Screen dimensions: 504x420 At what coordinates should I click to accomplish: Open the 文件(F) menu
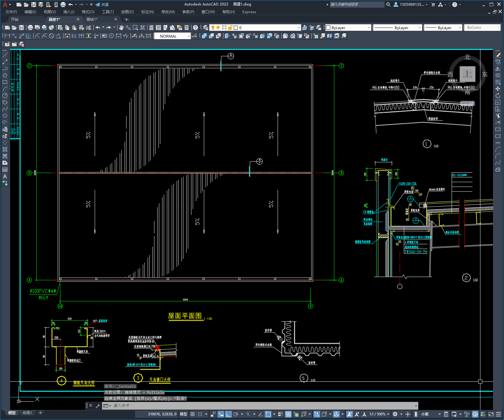(x=11, y=12)
